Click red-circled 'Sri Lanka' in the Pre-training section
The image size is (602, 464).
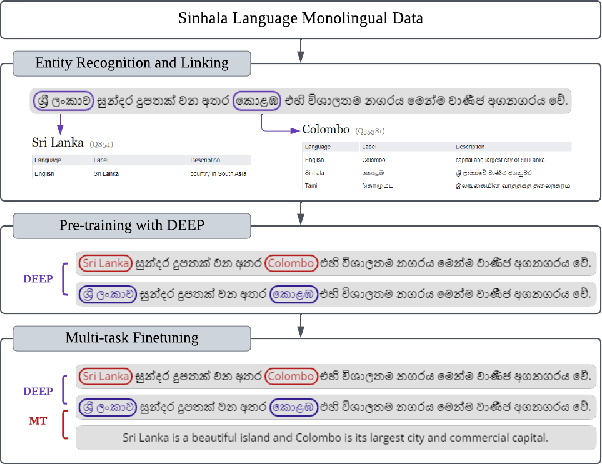(106, 263)
